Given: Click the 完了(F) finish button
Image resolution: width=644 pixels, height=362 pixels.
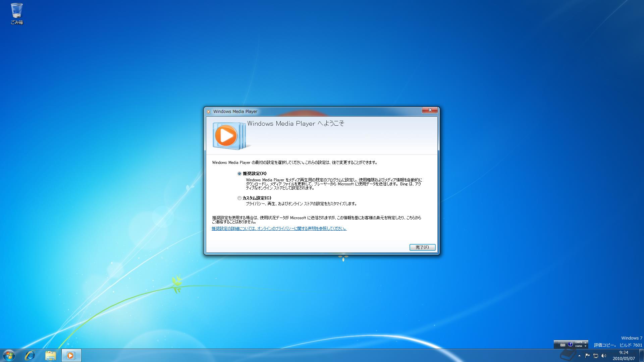Looking at the screenshot, I should [x=422, y=247].
